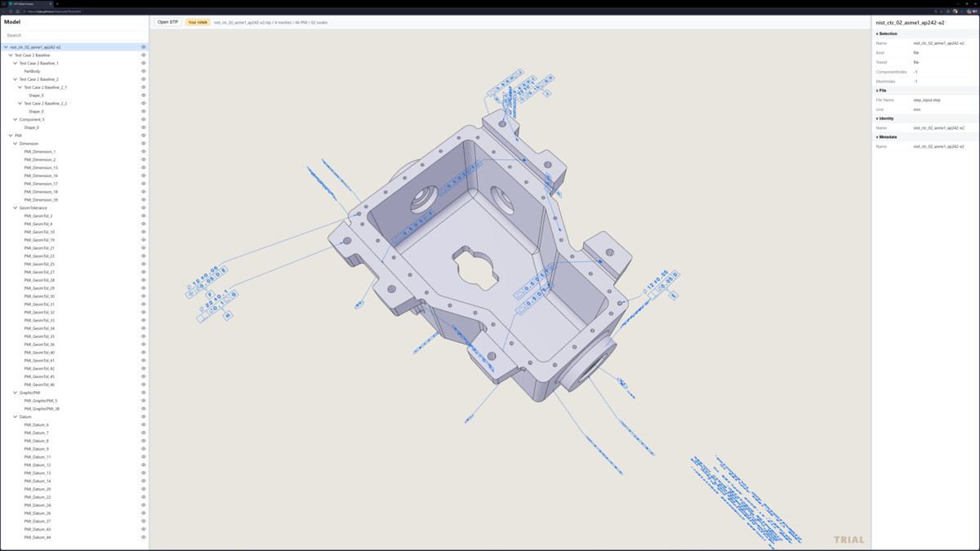This screenshot has width=980, height=551.
Task: Click the eye icon of the GeomTolerance group
Action: 144,208
